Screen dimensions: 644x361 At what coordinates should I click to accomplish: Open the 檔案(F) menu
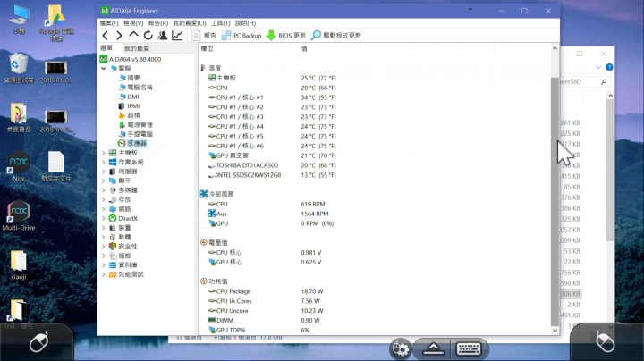[x=109, y=23]
